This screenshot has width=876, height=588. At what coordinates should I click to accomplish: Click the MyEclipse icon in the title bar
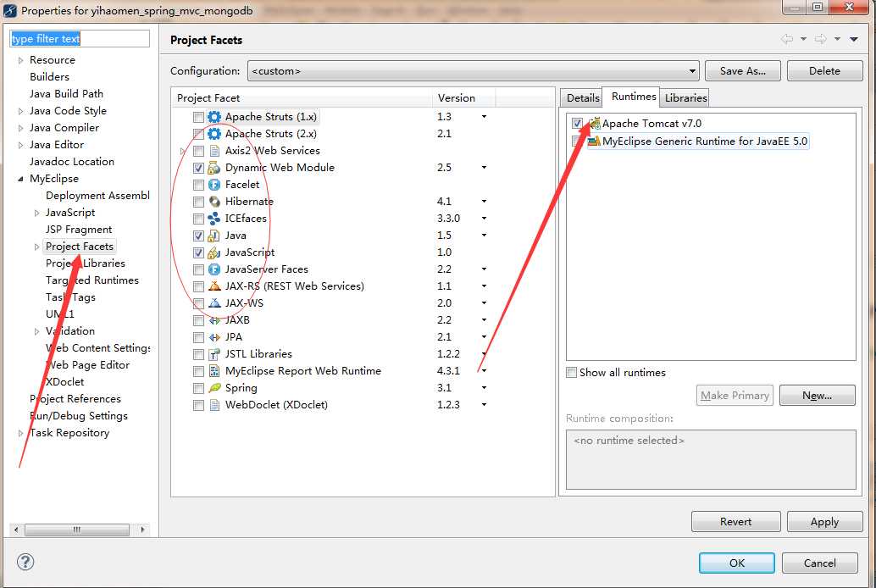coord(10,10)
